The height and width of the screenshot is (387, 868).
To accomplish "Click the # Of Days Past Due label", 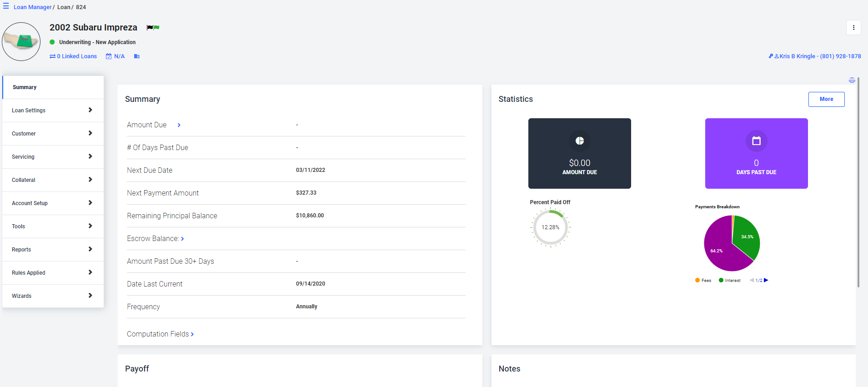I will [x=157, y=147].
